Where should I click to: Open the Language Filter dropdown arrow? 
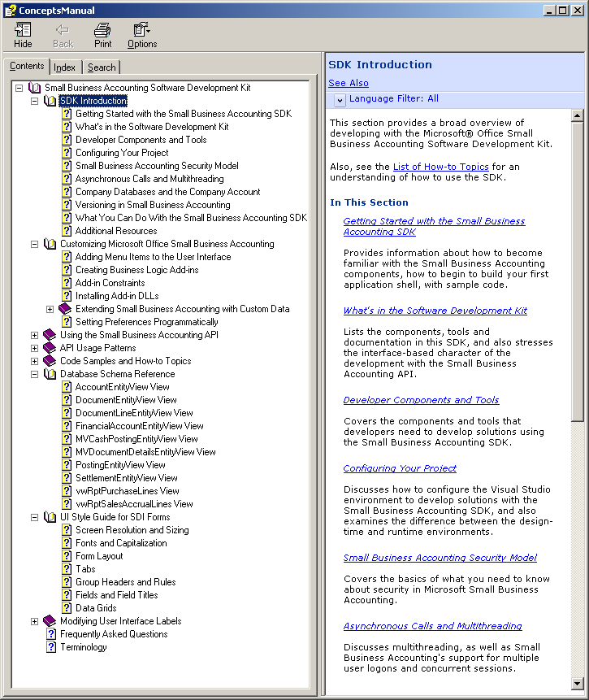(340, 100)
